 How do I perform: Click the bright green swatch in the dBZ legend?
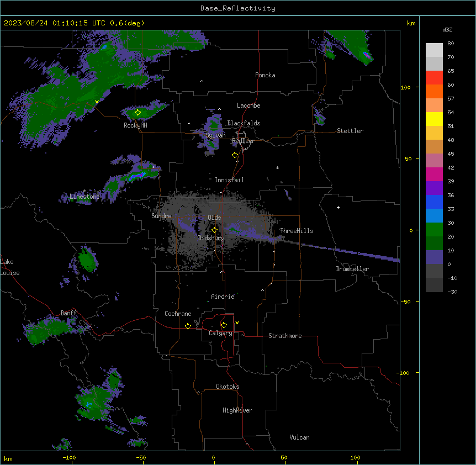click(x=434, y=230)
